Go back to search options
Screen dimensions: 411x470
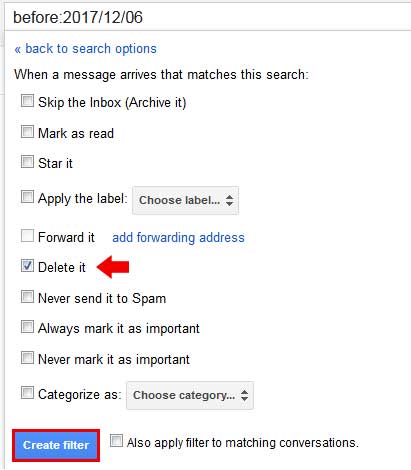point(85,49)
